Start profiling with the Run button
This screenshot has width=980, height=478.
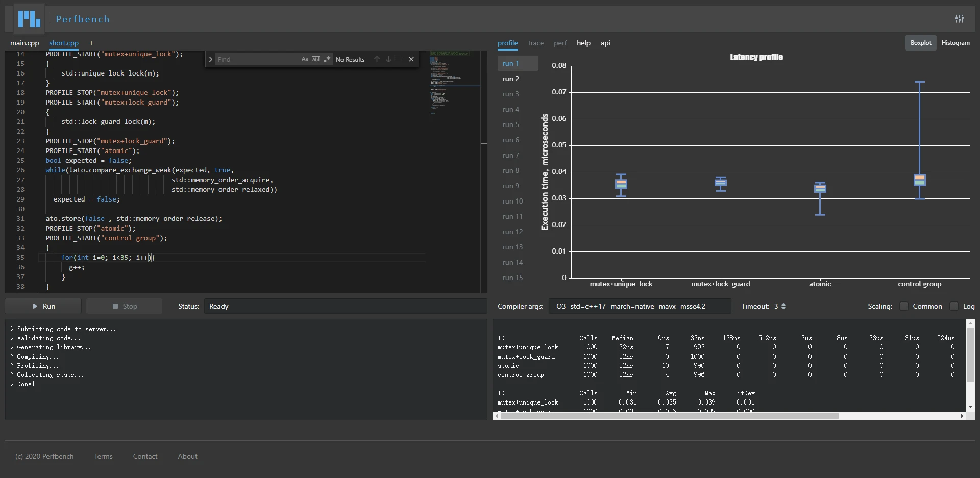point(43,306)
